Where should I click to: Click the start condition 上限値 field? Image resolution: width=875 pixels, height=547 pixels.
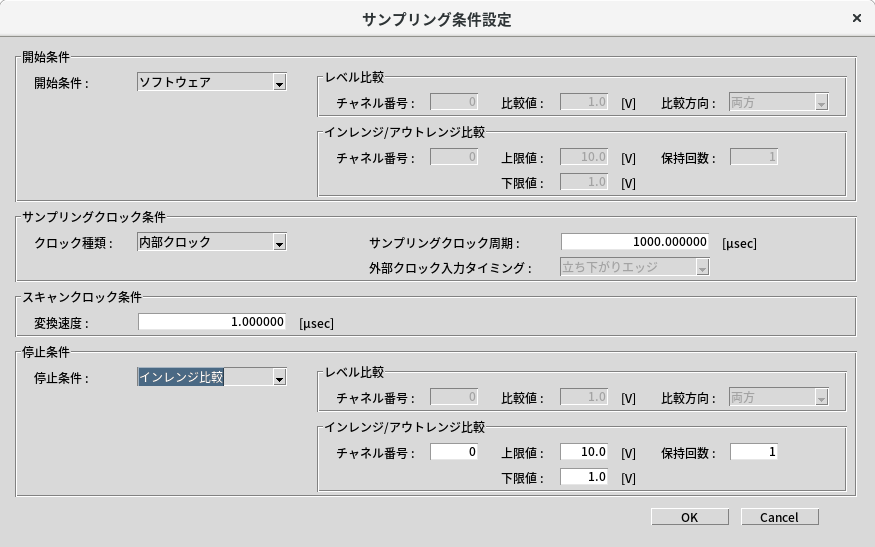pos(584,157)
